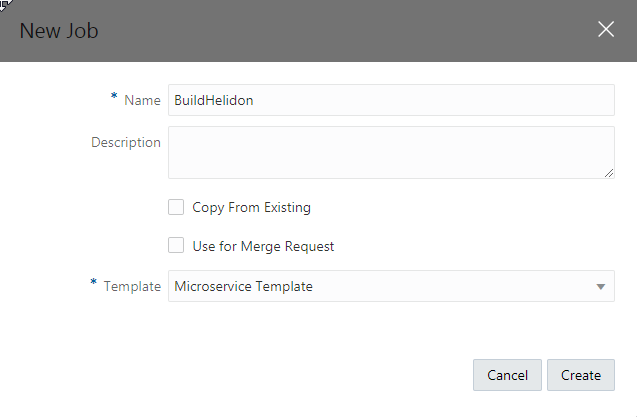637x417 pixels.
Task: Click the Name field containing BuildHelidon
Action: 390,100
